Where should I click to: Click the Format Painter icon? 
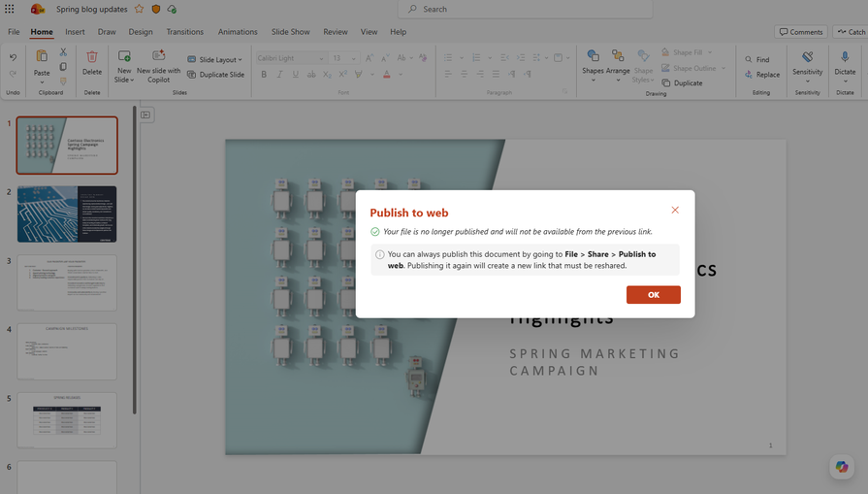point(63,81)
